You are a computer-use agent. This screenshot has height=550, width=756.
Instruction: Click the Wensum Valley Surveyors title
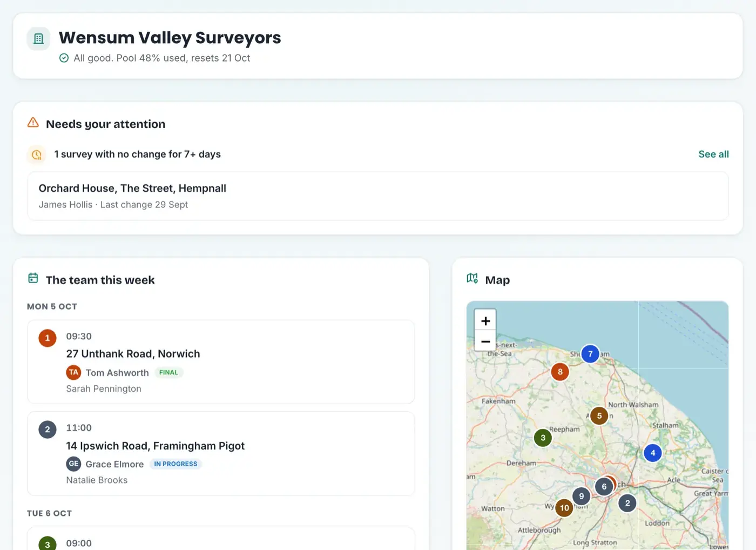tap(170, 38)
